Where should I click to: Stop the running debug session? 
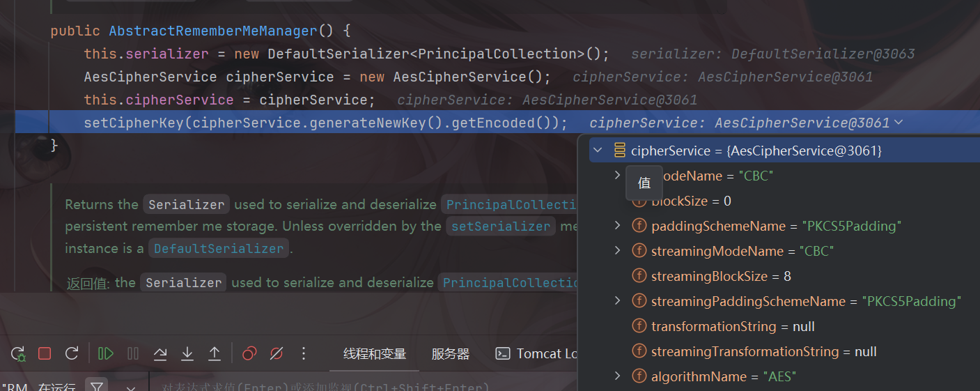click(45, 353)
